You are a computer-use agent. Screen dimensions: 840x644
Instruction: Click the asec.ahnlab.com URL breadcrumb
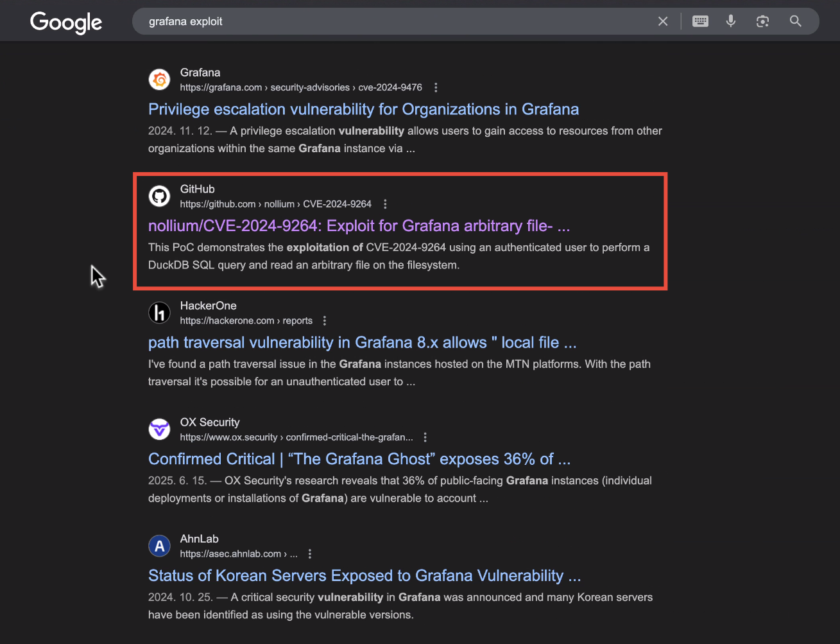(x=239, y=553)
